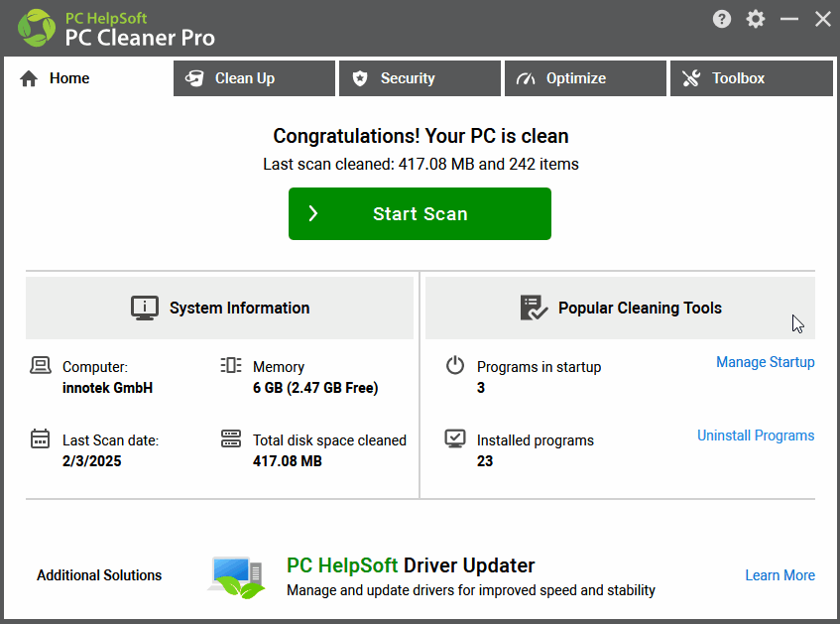Click the 'Additional Solutions' label

point(99,575)
